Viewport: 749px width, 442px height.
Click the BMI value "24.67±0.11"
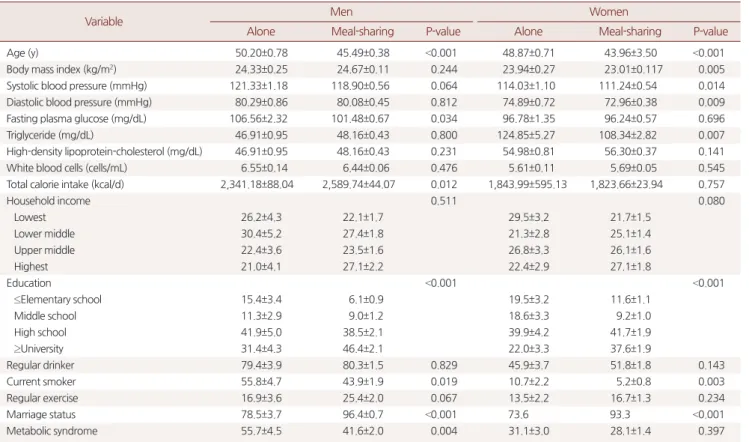(363, 69)
